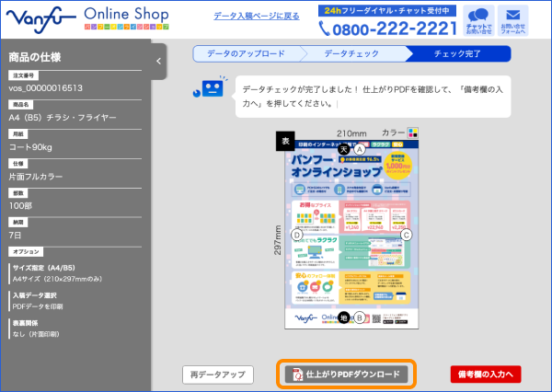Click the flyer preview thumbnail

tap(351, 235)
